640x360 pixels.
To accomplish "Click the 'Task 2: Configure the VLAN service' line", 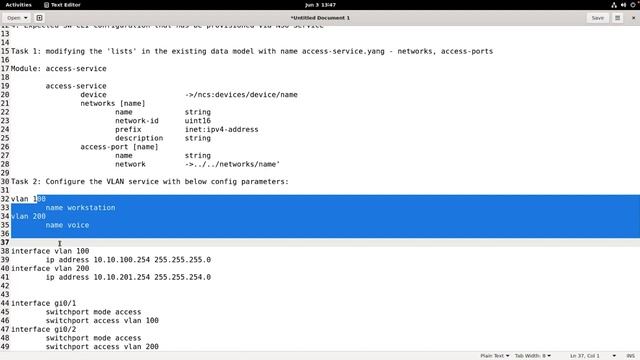I will [x=149, y=182].
